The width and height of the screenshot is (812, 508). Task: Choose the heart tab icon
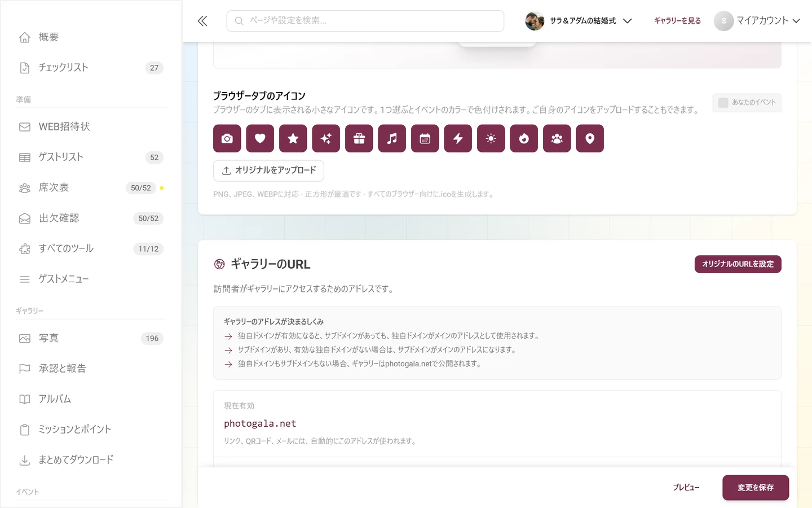click(260, 138)
